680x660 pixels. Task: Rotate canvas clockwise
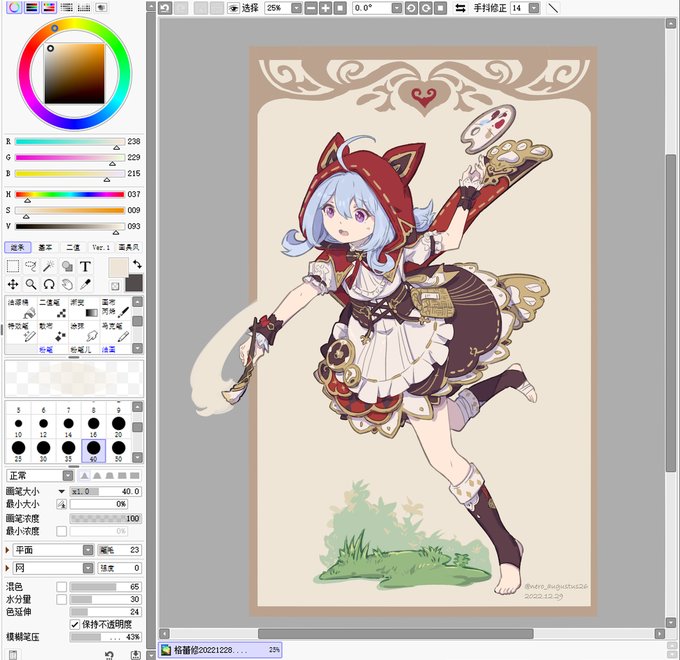pyautogui.click(x=425, y=8)
